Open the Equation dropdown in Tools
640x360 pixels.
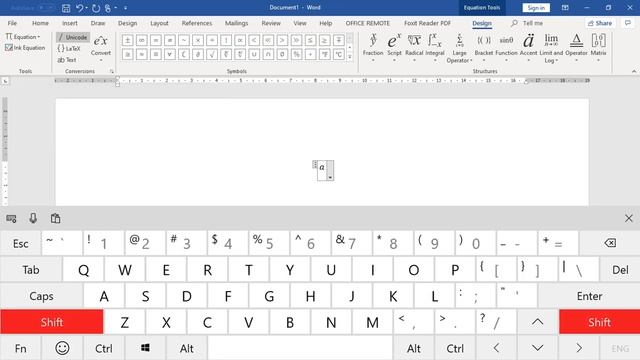point(23,37)
